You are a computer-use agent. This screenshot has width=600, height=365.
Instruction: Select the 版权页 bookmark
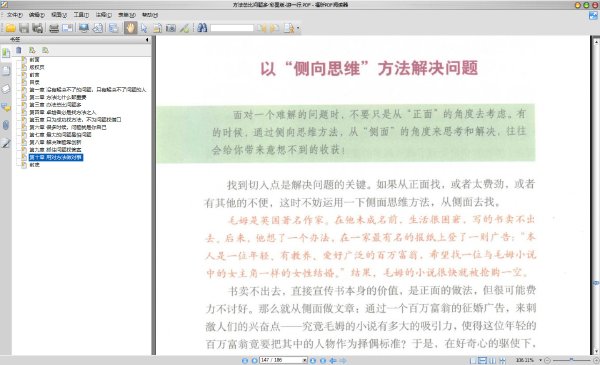(x=37, y=67)
